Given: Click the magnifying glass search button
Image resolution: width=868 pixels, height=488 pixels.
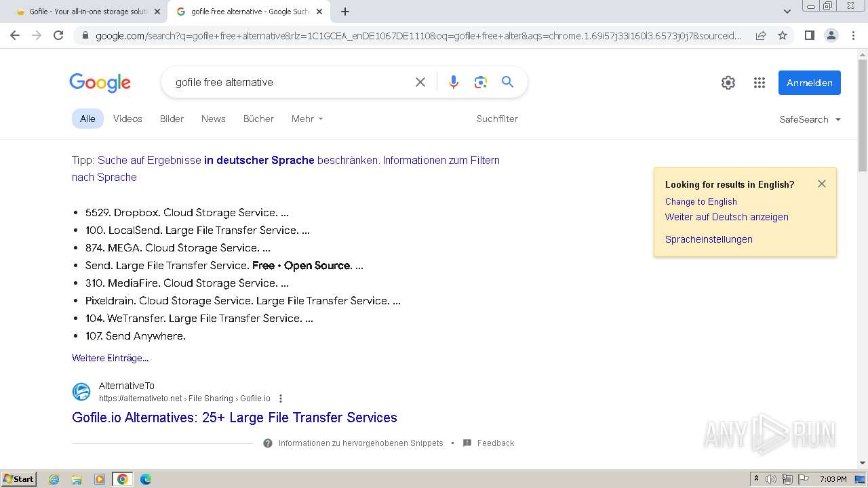Looking at the screenshot, I should pyautogui.click(x=507, y=82).
